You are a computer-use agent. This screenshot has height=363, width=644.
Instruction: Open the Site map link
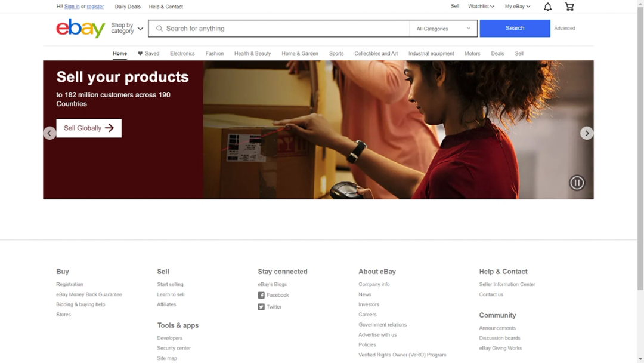(167, 358)
